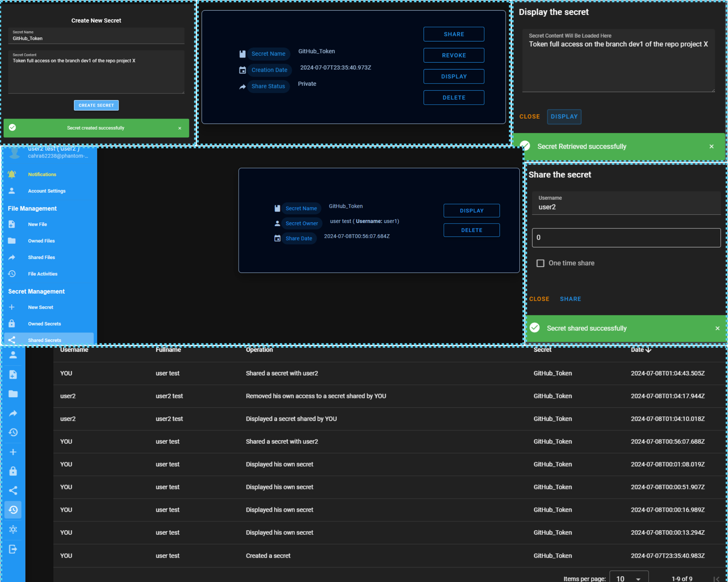Dismiss the Secret Retrieved successfully alert
728x582 pixels.
[712, 146]
